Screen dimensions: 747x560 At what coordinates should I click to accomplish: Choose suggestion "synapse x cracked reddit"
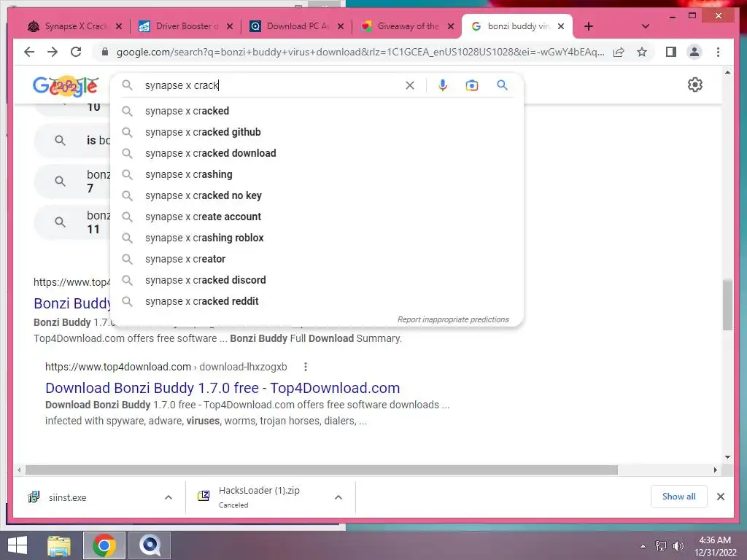click(317, 301)
